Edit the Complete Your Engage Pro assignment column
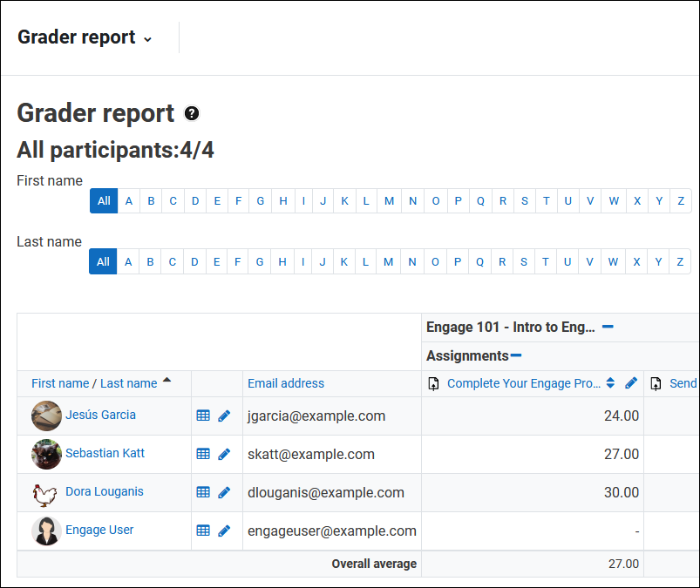 [631, 383]
